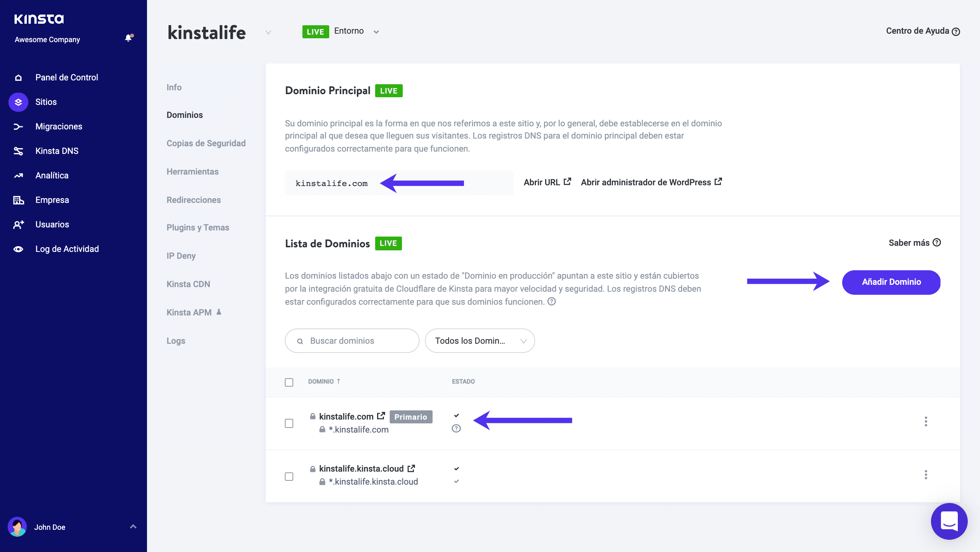Open the kebab menu for kinstalife.com row
Viewport: 980px width, 552px height.
pos(926,421)
